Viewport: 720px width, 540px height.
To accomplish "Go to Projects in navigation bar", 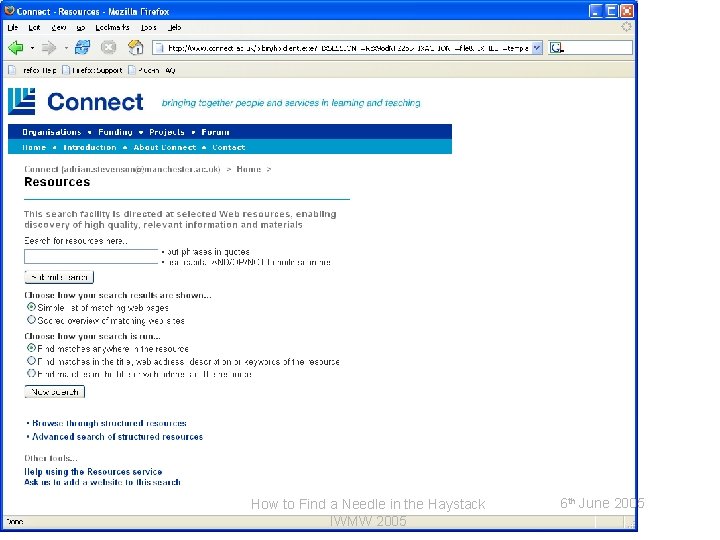I will [x=167, y=132].
